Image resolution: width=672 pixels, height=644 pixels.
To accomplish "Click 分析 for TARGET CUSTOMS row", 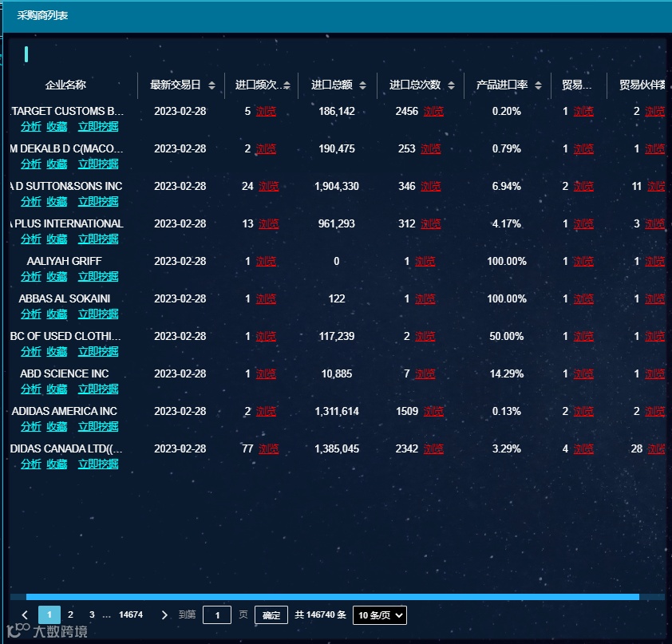I will tap(31, 126).
